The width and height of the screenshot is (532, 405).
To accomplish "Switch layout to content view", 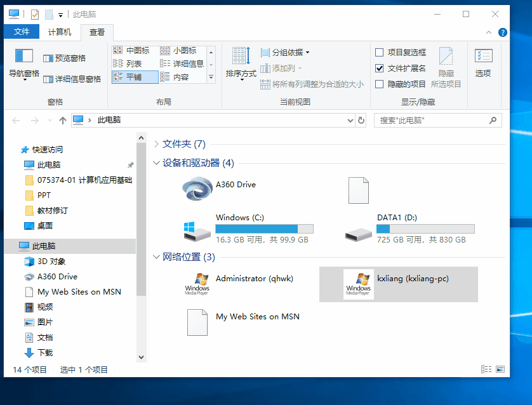I will click(175, 77).
